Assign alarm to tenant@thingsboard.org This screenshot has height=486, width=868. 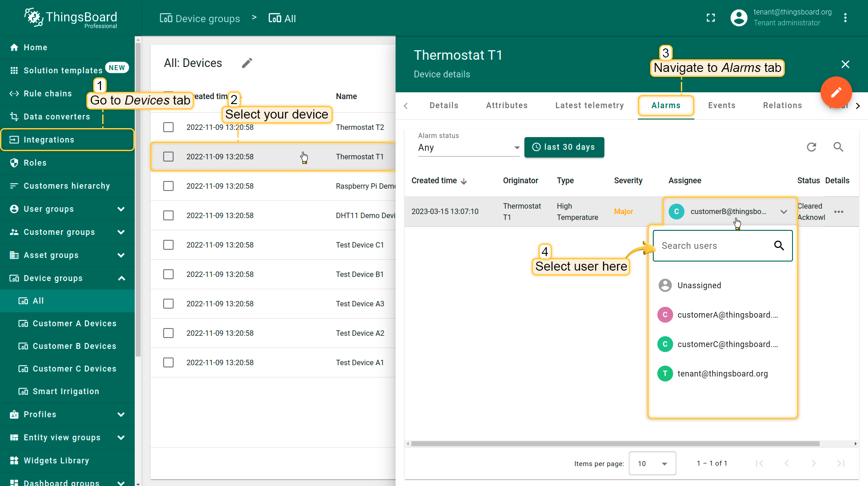[722, 374]
